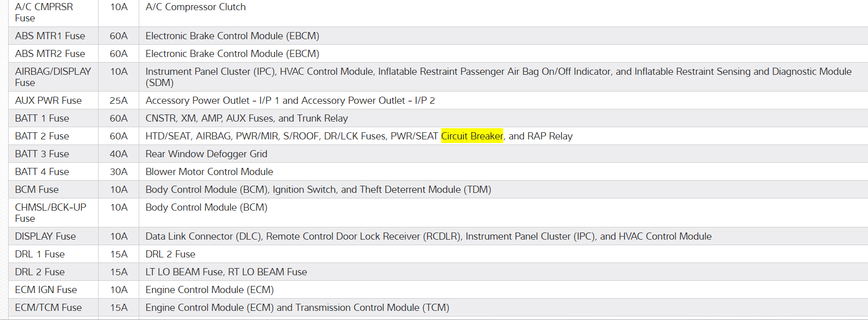Screen dimensions: 868x320
Task: Select the "DISPLAY Fuse" row label
Action: point(45,236)
